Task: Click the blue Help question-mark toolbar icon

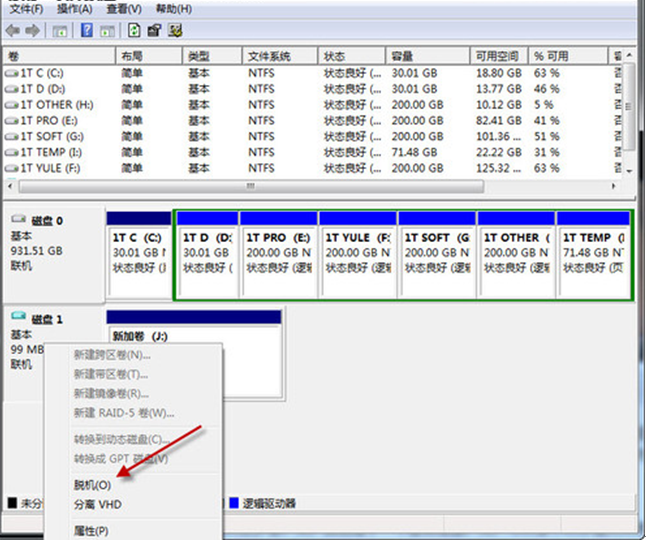Action: (87, 31)
